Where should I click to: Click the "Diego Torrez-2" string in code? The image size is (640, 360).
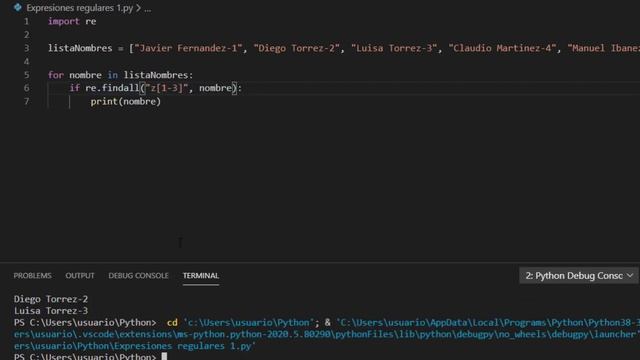click(x=297, y=48)
